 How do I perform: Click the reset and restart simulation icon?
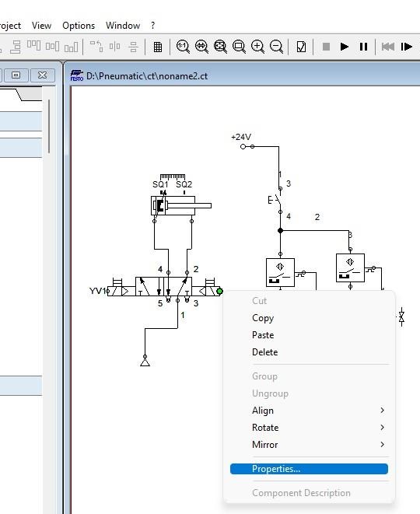click(388, 47)
